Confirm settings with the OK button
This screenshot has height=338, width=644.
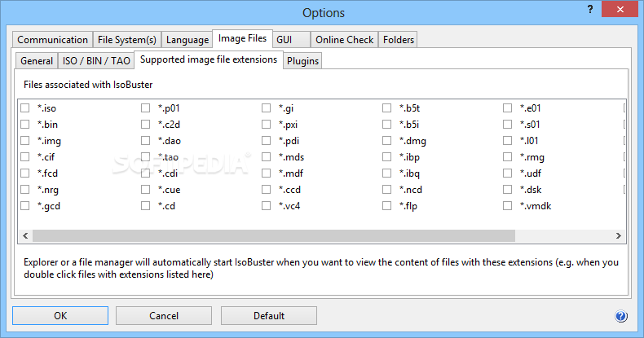click(x=60, y=315)
